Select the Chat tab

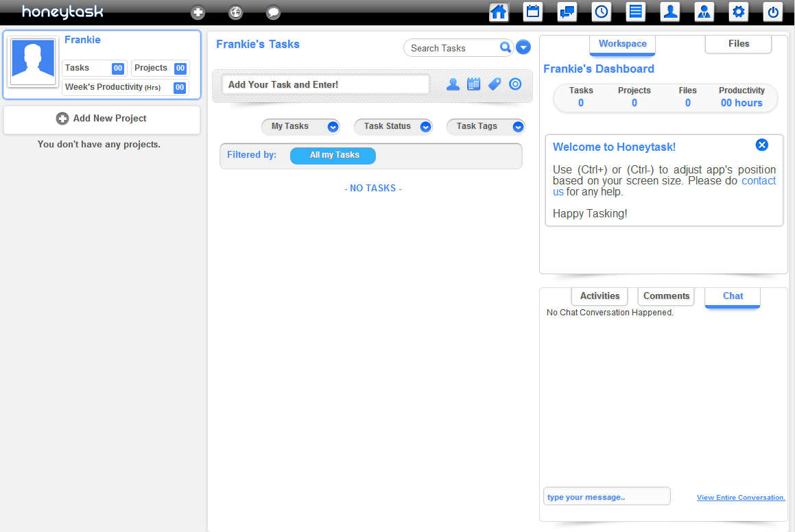point(733,296)
